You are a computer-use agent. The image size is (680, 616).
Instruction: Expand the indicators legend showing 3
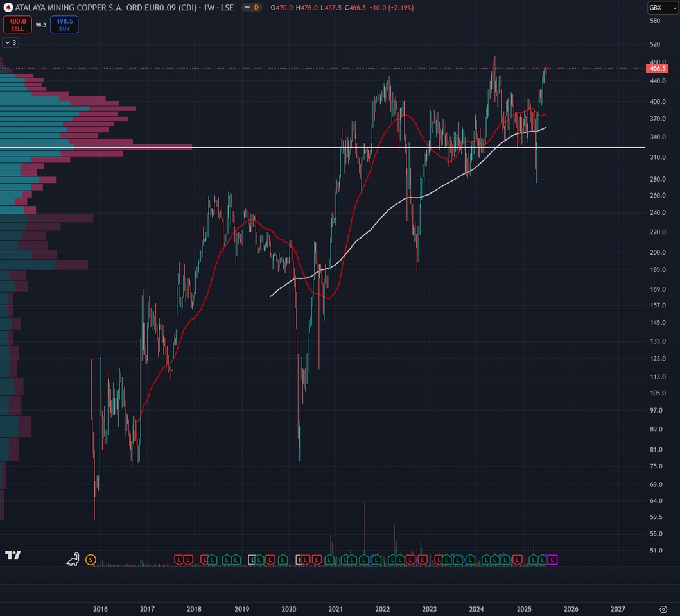10,42
